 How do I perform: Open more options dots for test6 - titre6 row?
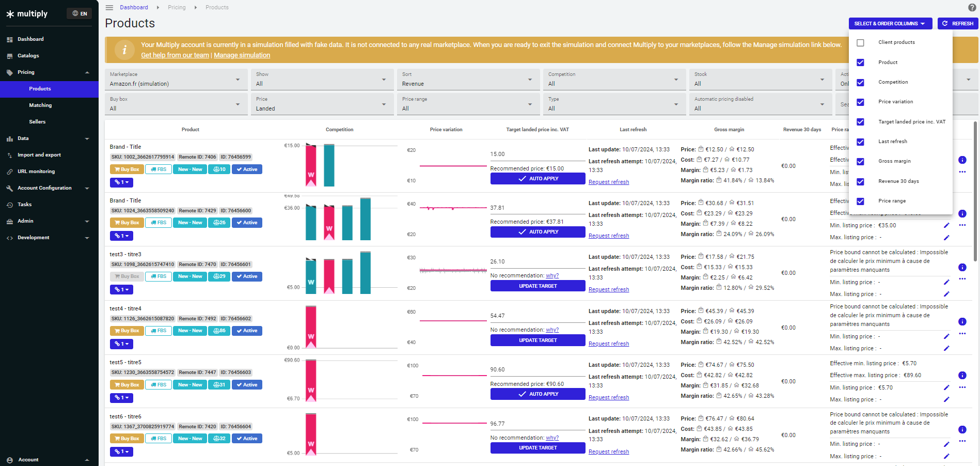pos(962,441)
